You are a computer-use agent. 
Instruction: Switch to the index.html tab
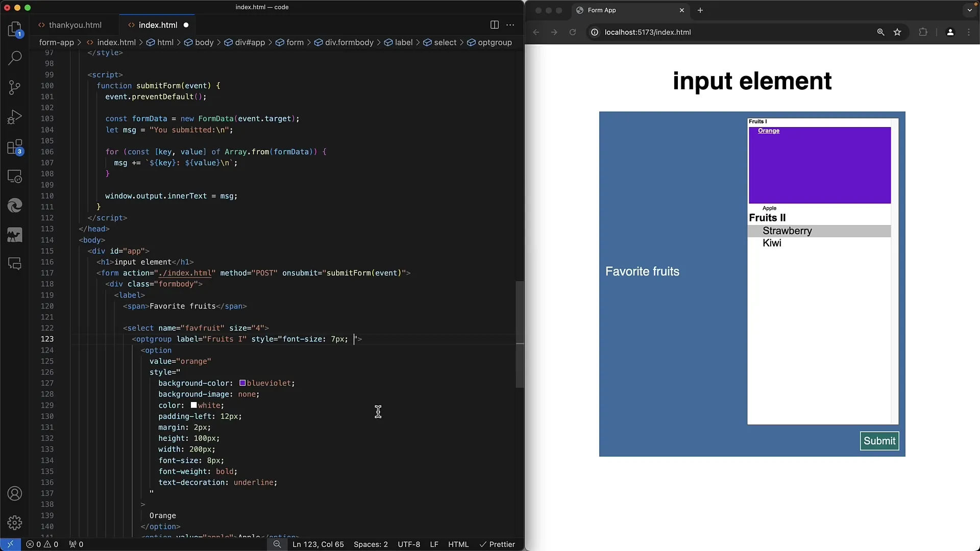(158, 25)
